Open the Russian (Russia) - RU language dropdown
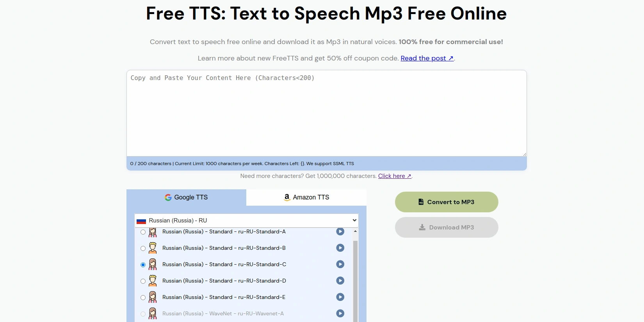The image size is (644, 322). point(246,221)
